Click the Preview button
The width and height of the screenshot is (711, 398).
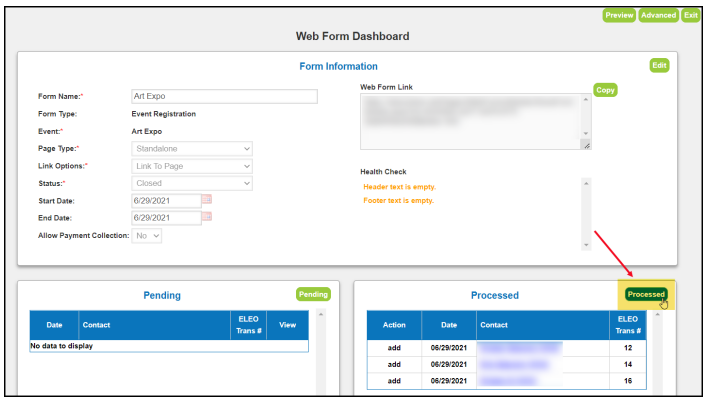(x=619, y=15)
